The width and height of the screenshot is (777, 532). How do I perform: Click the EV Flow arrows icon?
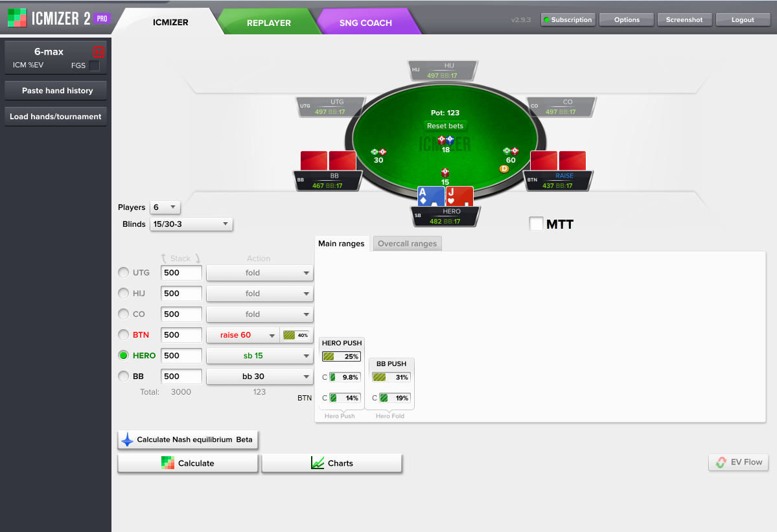click(x=721, y=462)
